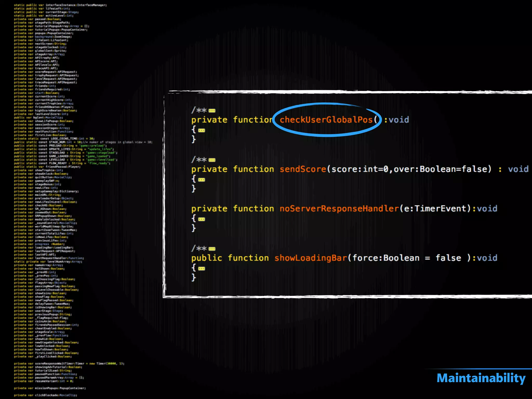Click the 'interfaceInstance:InterfaceManager' declaration line
The height and width of the screenshot is (399, 532).
tap(60, 5)
